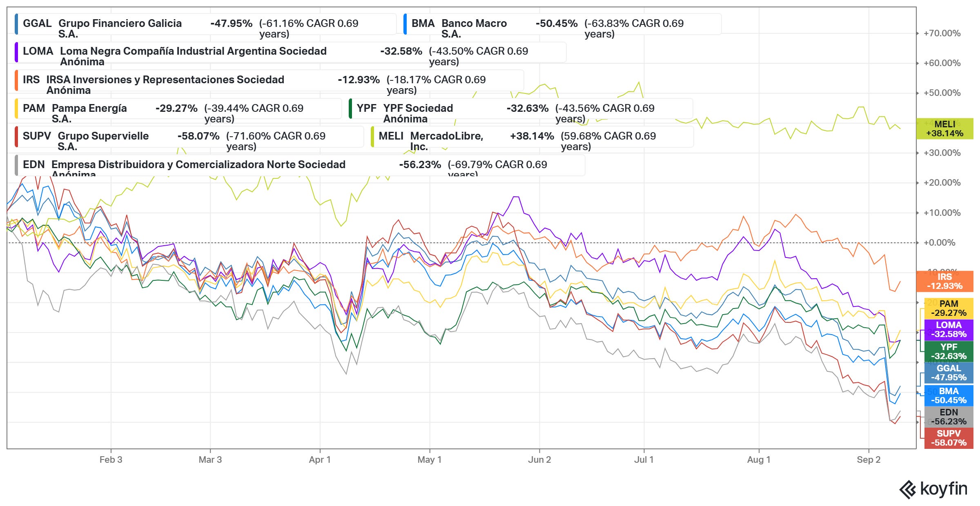Click the (-71.60% CAGR 0.69 years) text
The image size is (980, 506).
276,141
